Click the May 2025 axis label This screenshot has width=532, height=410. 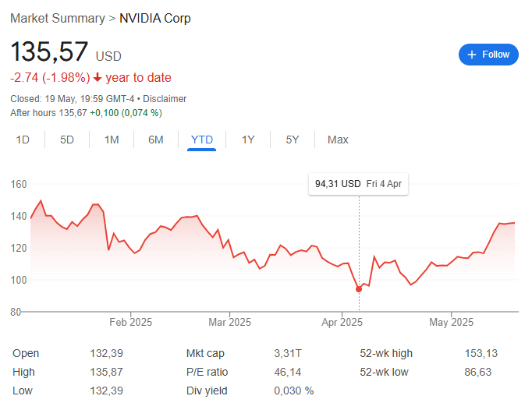pos(451,322)
